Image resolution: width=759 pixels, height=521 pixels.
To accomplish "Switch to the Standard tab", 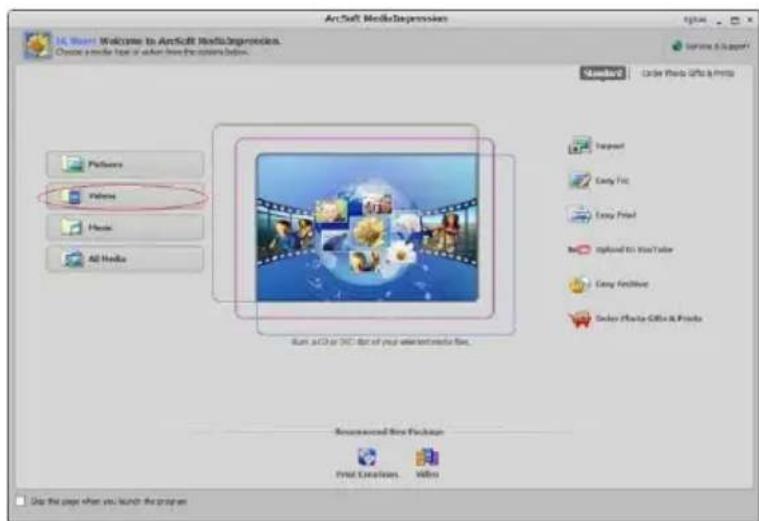I will pyautogui.click(x=603, y=73).
